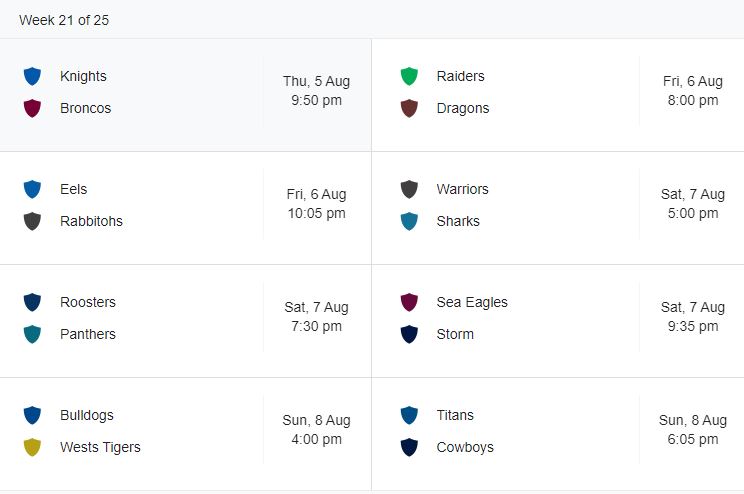Click the Week 21 of 25 header
This screenshot has width=744, height=494.
[x=64, y=20]
